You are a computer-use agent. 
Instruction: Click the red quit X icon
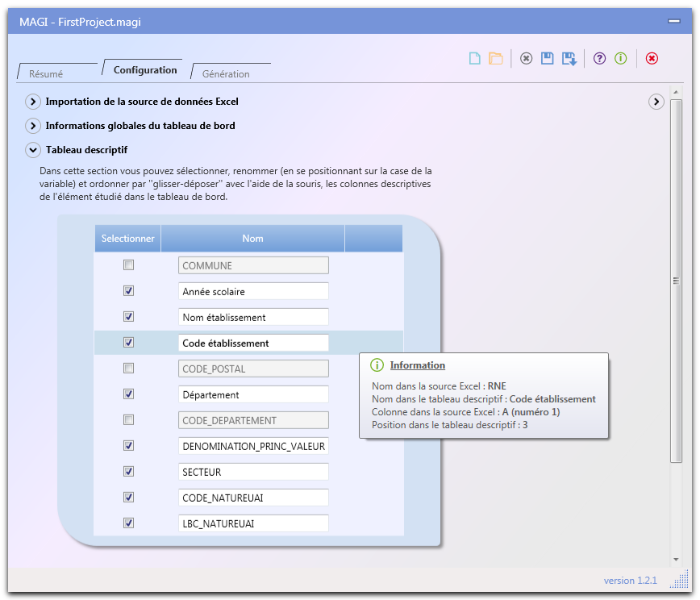click(652, 58)
